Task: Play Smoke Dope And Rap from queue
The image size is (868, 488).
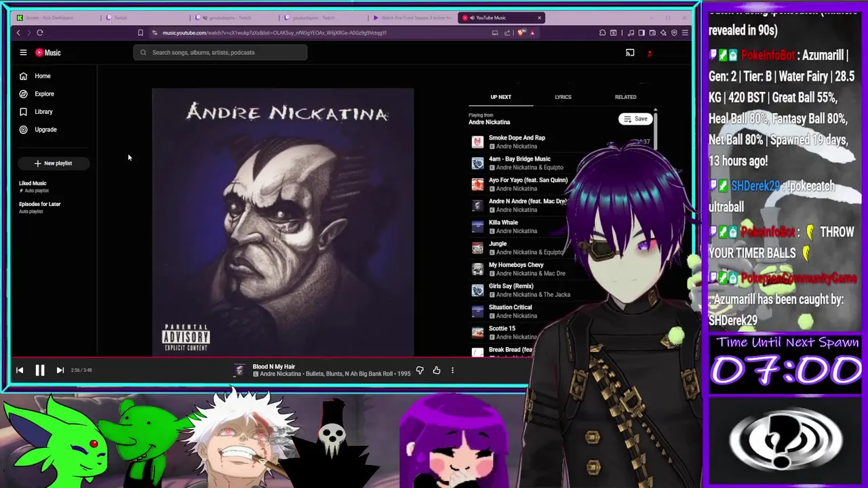Action: (517, 138)
